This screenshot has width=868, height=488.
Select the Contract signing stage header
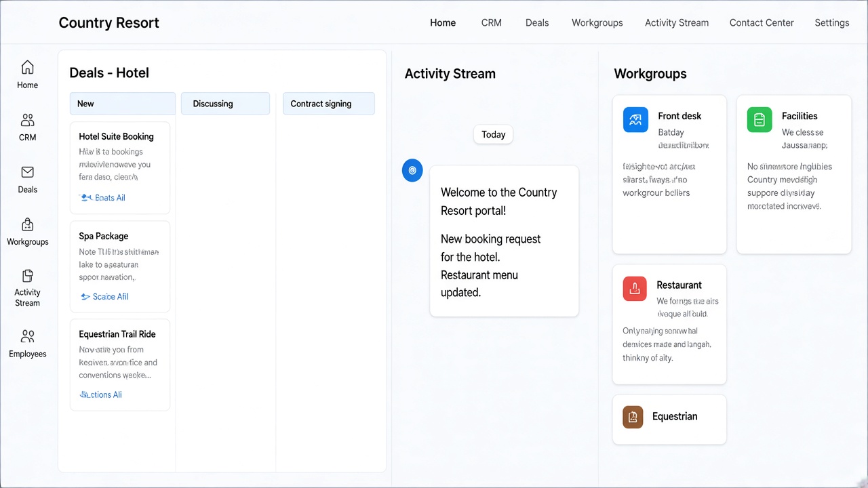(x=329, y=104)
